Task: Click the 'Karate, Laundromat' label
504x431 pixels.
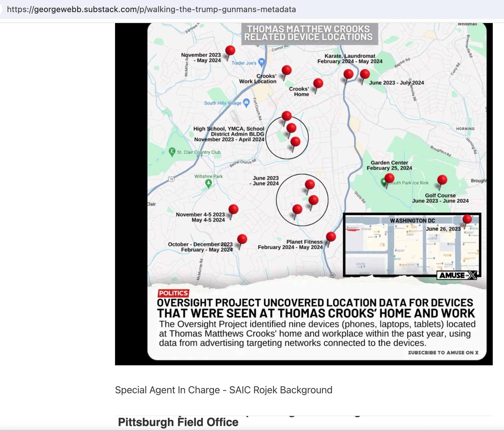Action: (350, 56)
